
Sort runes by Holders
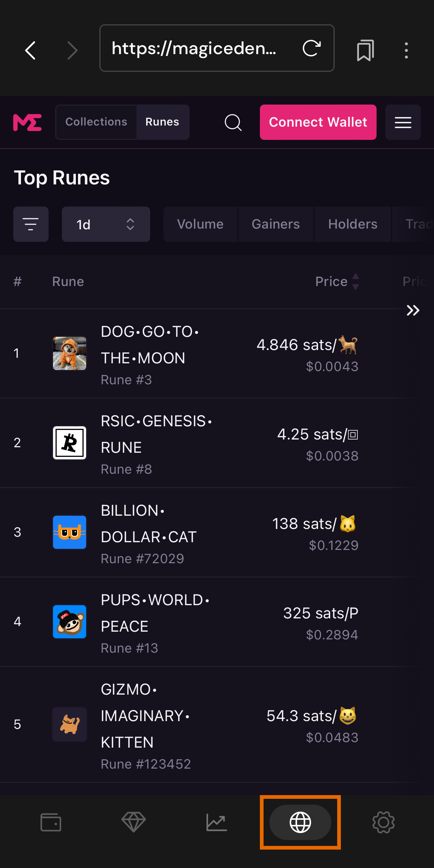click(x=353, y=224)
